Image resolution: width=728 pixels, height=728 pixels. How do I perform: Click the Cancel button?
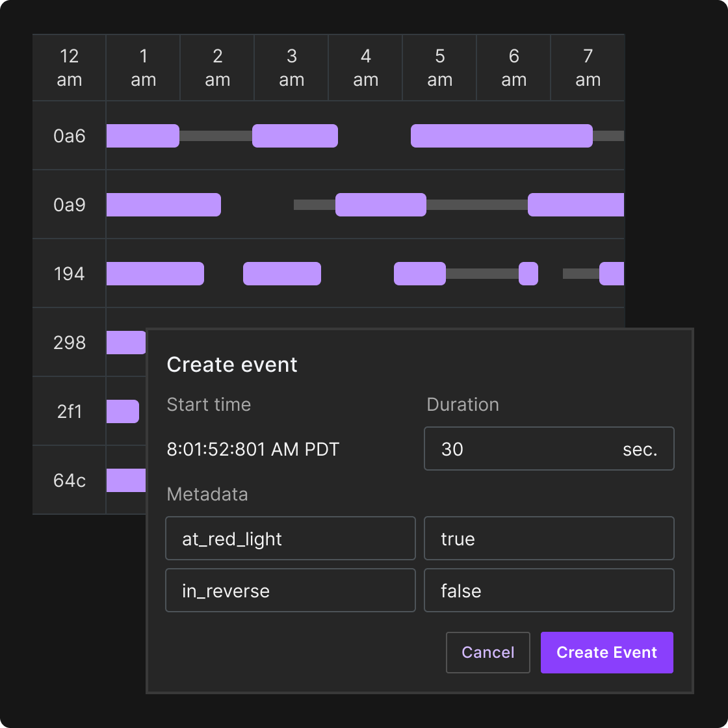487,653
